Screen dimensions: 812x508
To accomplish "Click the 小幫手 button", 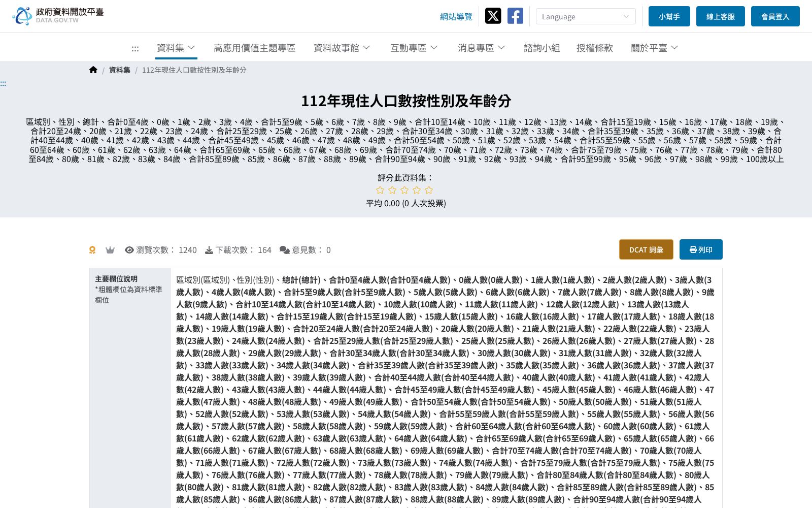I will tap(669, 16).
